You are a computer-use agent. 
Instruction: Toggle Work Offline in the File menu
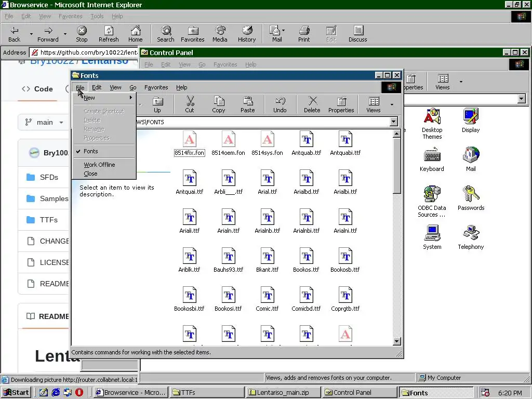point(104,165)
